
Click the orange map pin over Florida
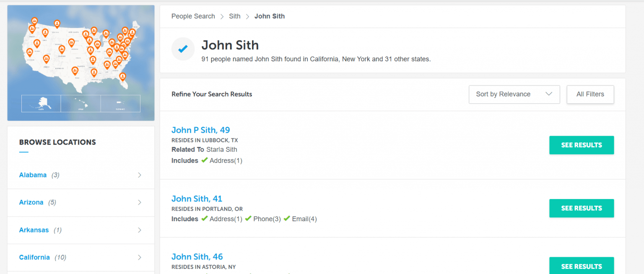(x=122, y=77)
